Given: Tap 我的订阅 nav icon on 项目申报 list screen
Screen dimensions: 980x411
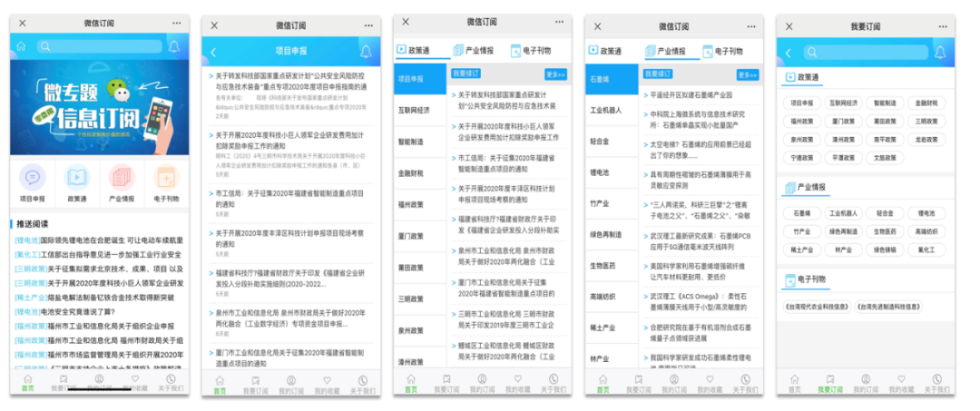Looking at the screenshot, I should tap(291, 380).
